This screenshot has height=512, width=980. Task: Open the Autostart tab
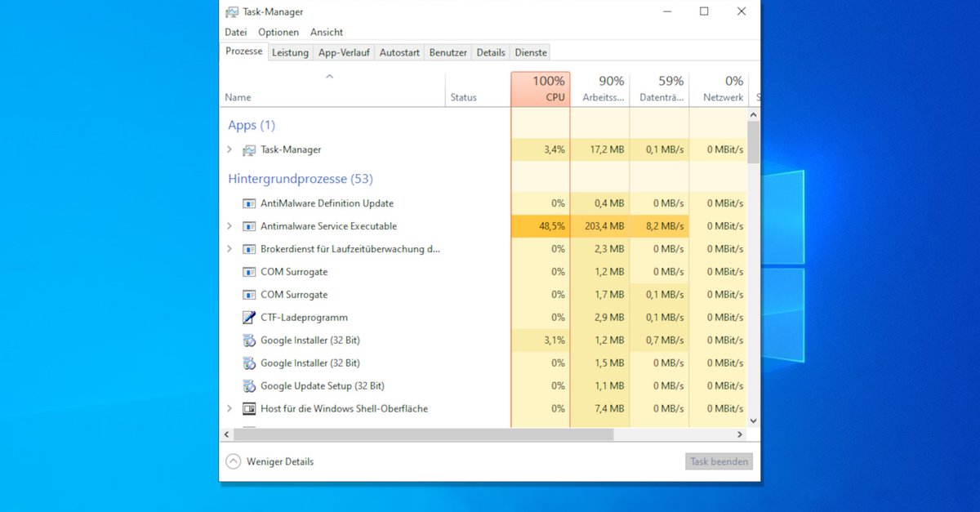(399, 52)
